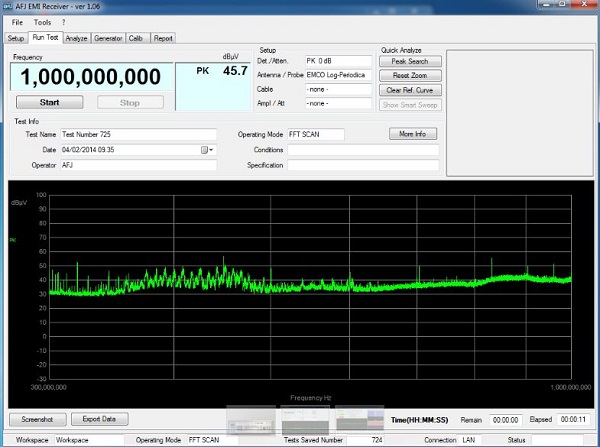600x447 pixels.
Task: Click the Screenshot button
Action: [37, 419]
